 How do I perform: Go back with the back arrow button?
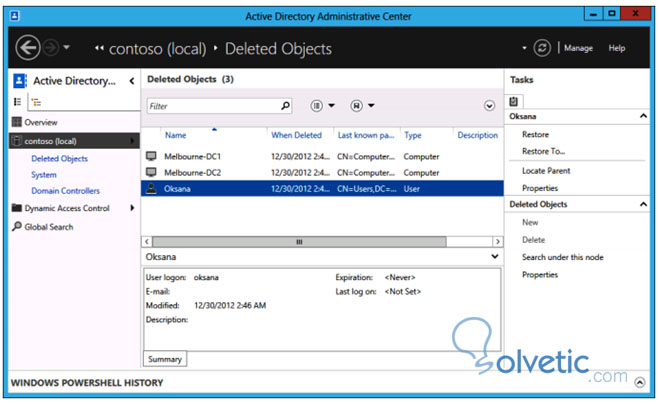tap(28, 48)
